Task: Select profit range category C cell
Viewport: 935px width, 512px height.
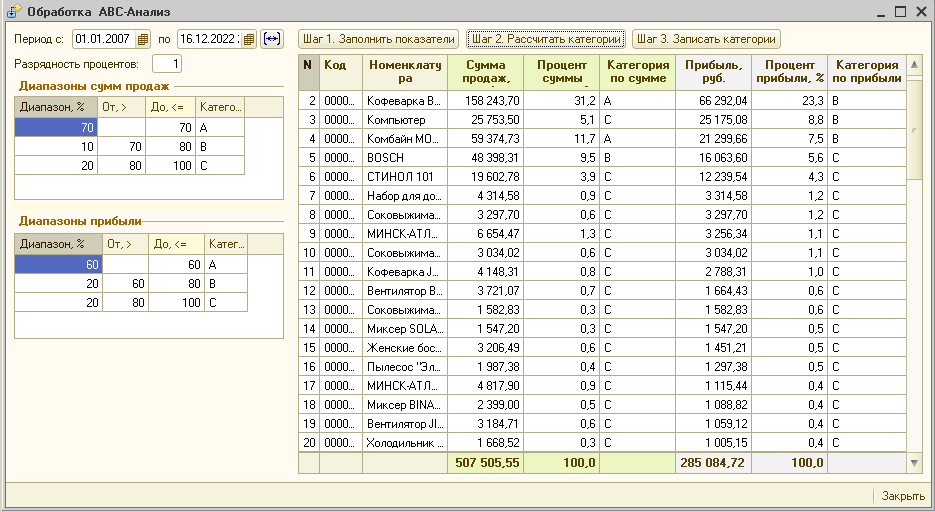Action: 226,303
